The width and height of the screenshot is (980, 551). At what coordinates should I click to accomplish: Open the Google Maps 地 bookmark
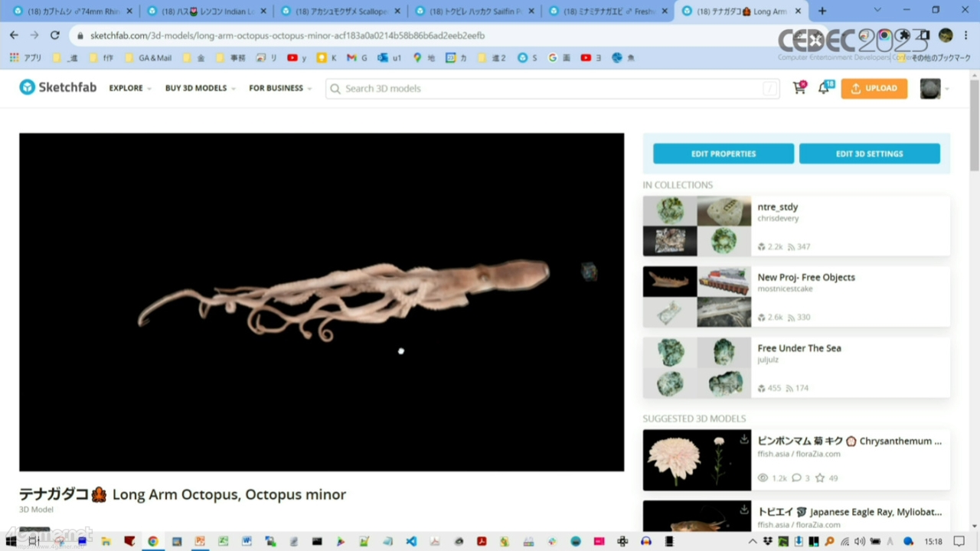tap(423, 58)
